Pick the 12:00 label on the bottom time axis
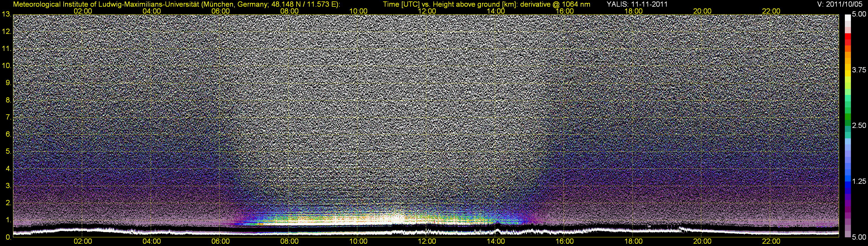The image size is (868, 246). click(427, 241)
